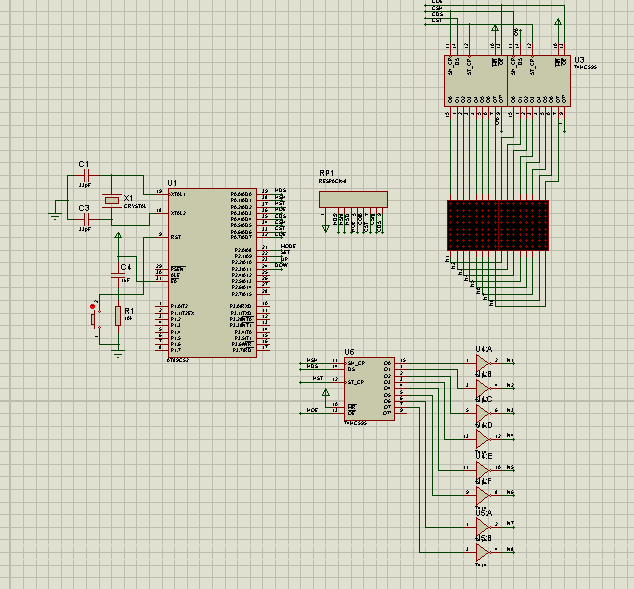Viewport: 634px width, 589px height.
Task: Click the ST_CP pin label on U6
Action: coord(356,382)
